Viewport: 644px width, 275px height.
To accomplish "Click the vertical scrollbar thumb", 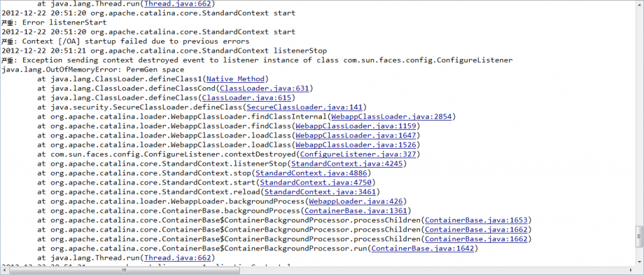I will (640, 237).
